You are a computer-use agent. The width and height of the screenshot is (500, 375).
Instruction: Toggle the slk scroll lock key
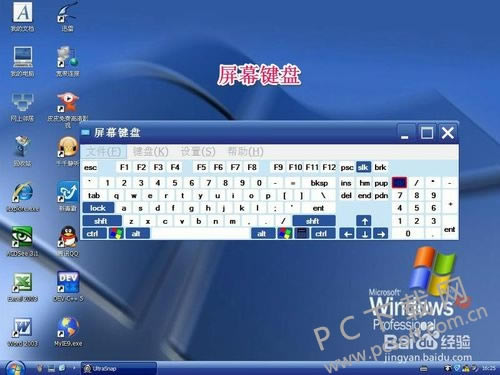[x=363, y=167]
